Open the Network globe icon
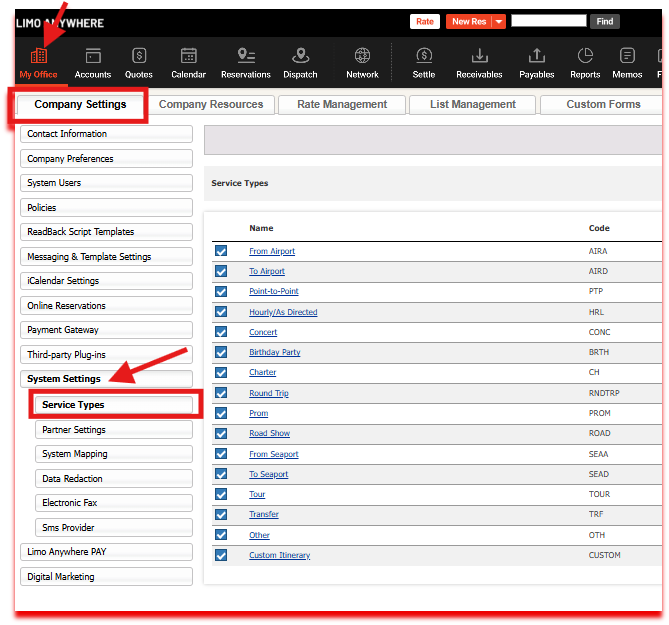Viewport: 669px width, 625px height. pyautogui.click(x=362, y=56)
